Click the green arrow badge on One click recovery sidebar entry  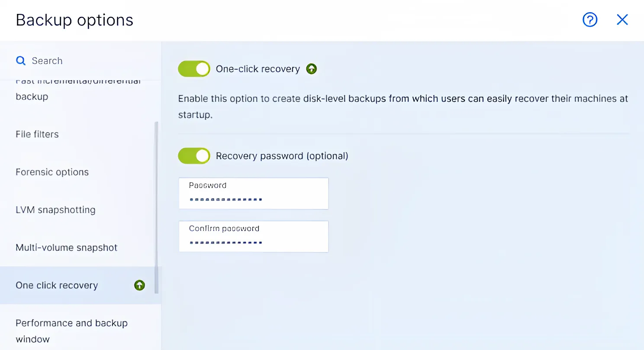pyautogui.click(x=139, y=285)
